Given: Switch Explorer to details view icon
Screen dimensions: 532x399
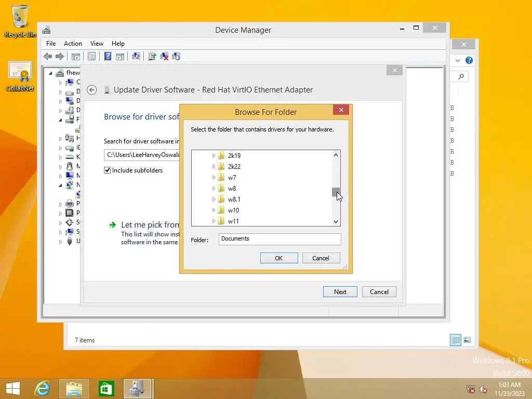Looking at the screenshot, I should point(455,340).
